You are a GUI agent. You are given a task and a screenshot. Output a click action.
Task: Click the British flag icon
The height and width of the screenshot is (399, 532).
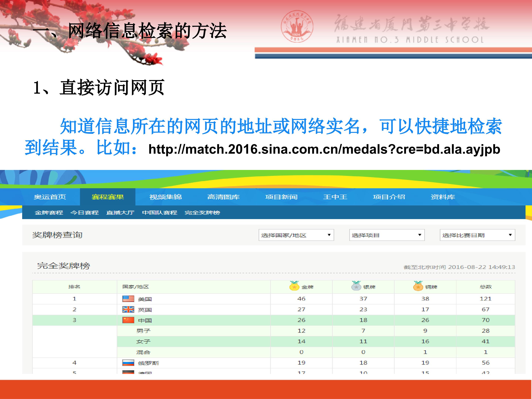coord(128,309)
